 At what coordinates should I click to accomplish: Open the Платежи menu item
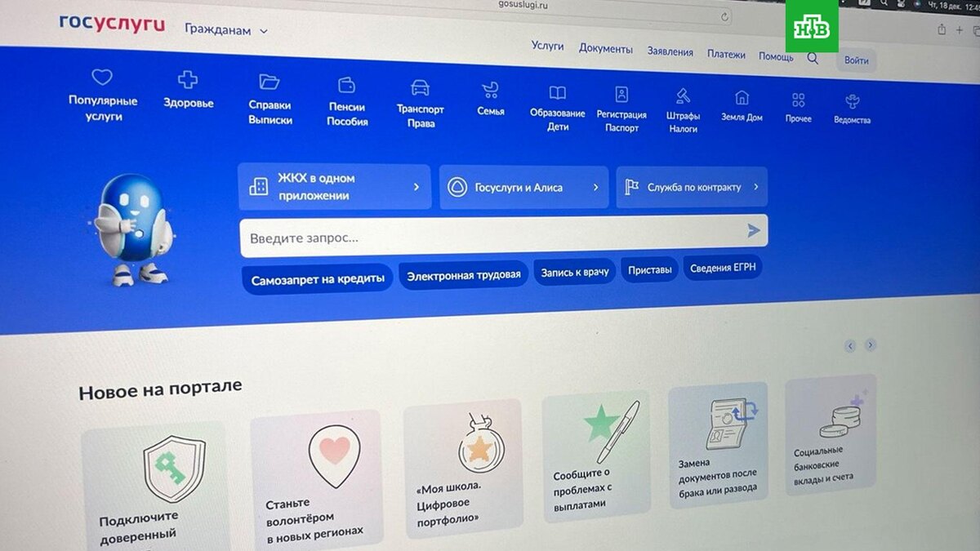pyautogui.click(x=726, y=55)
